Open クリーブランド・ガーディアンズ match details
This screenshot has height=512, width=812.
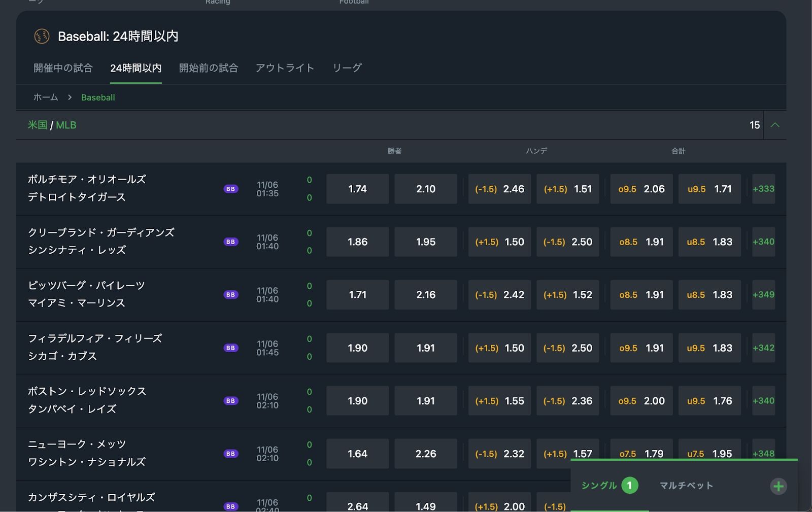[101, 232]
